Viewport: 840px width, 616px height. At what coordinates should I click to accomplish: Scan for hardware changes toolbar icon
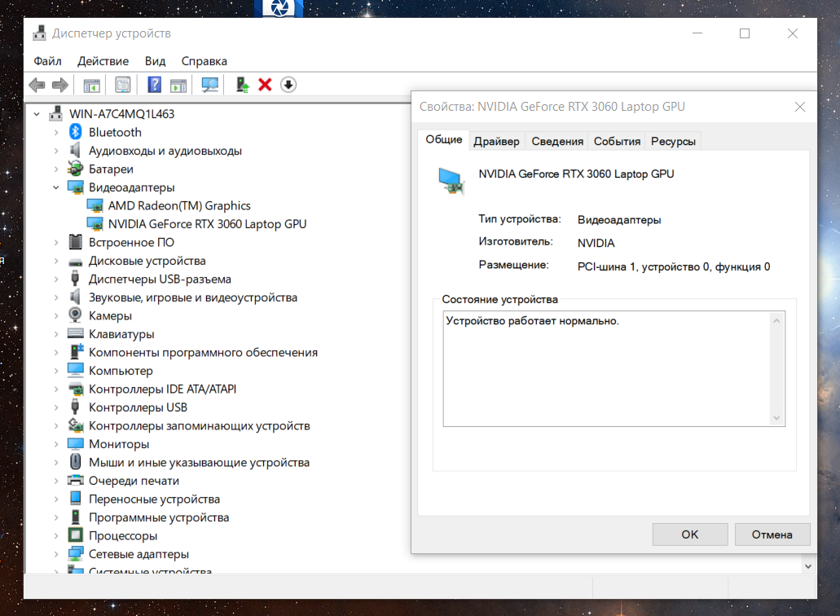[x=210, y=85]
